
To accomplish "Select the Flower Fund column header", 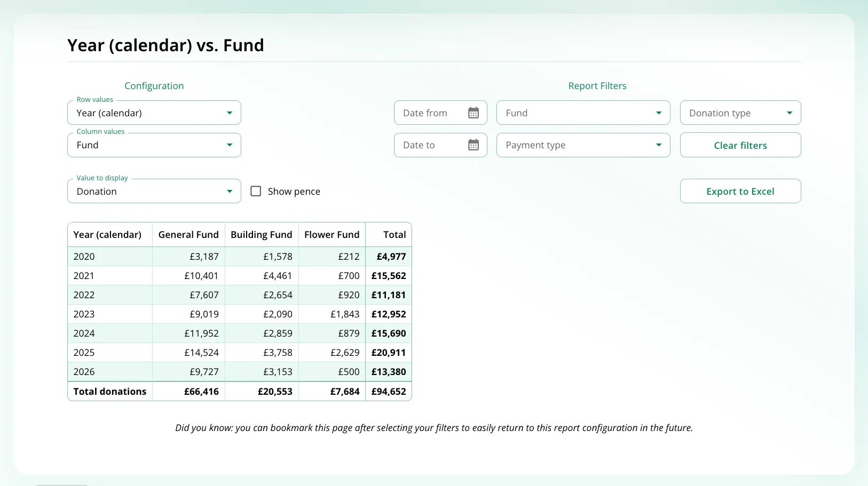I will (x=332, y=235).
